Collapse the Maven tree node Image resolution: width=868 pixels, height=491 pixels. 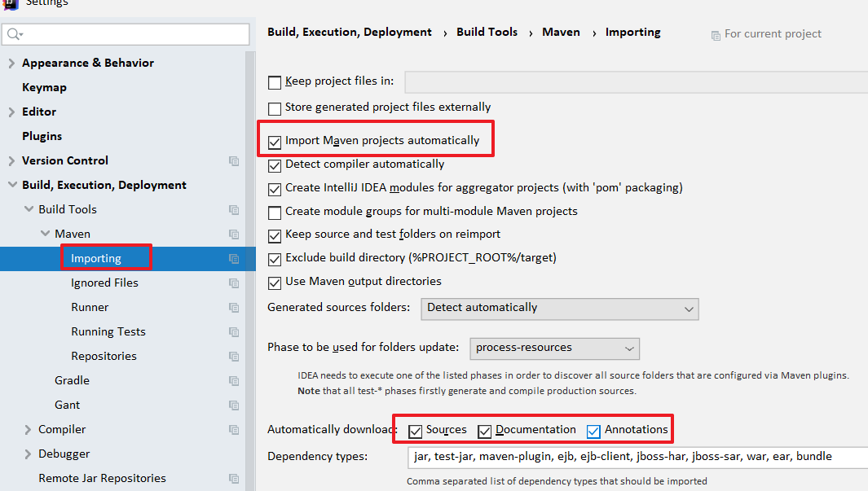[x=45, y=235]
